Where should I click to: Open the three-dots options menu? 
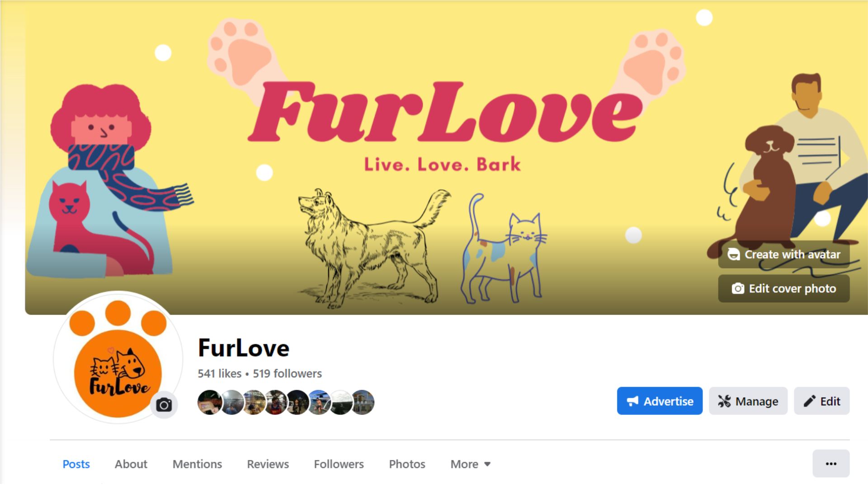point(831,464)
